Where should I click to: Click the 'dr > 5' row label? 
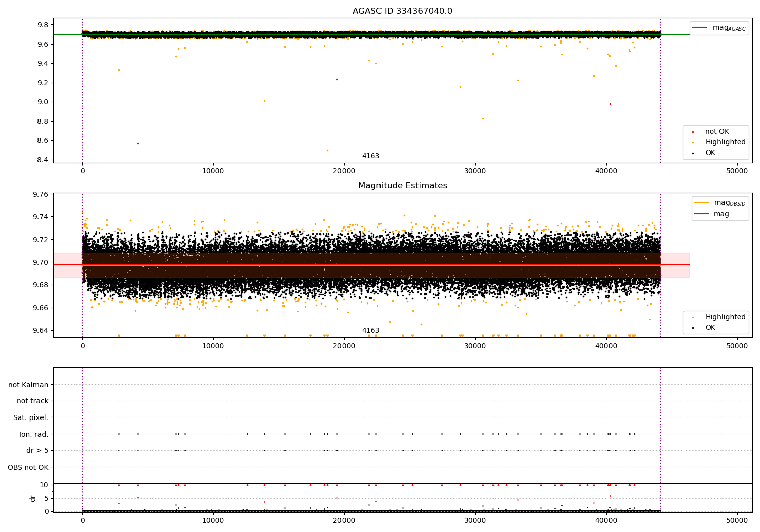[x=37, y=450]
